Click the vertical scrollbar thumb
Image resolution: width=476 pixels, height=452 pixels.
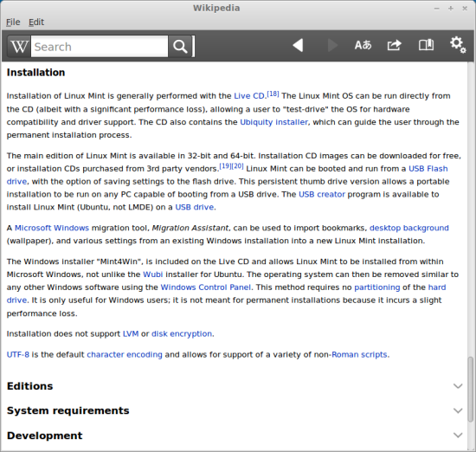tap(470, 390)
